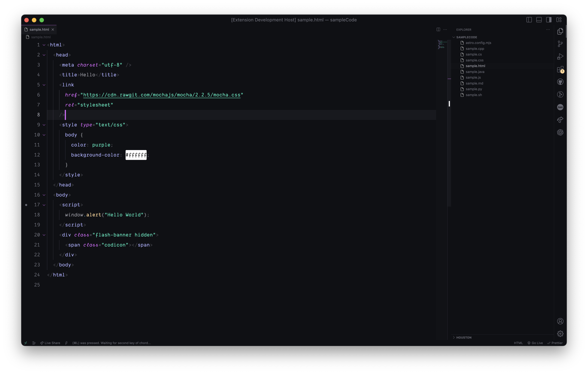Viewport: 588px width, 374px height.
Task: Select the sample.html editor tab
Action: point(39,29)
